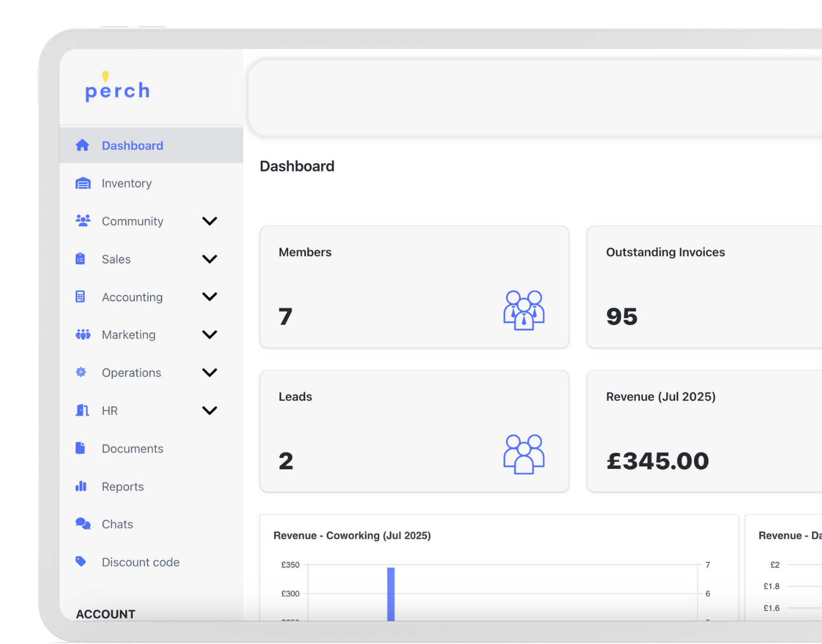The height and width of the screenshot is (644, 822).
Task: Open the Reports link
Action: pos(123,487)
